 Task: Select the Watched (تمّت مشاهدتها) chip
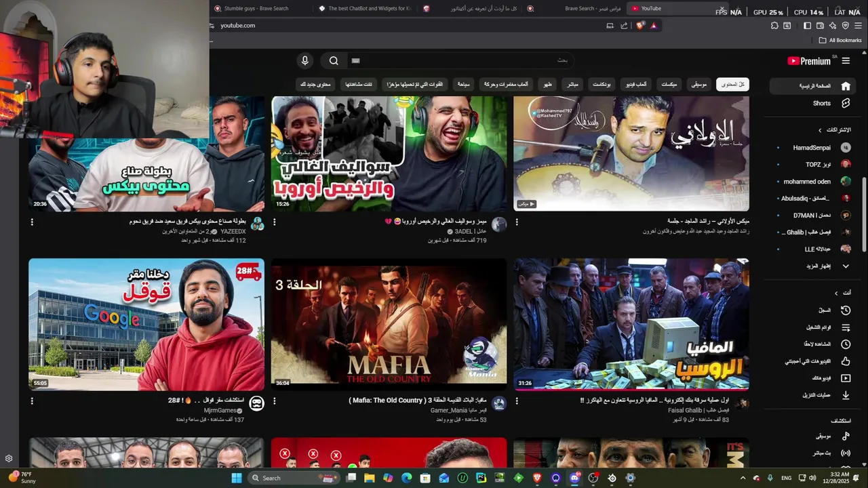click(359, 85)
